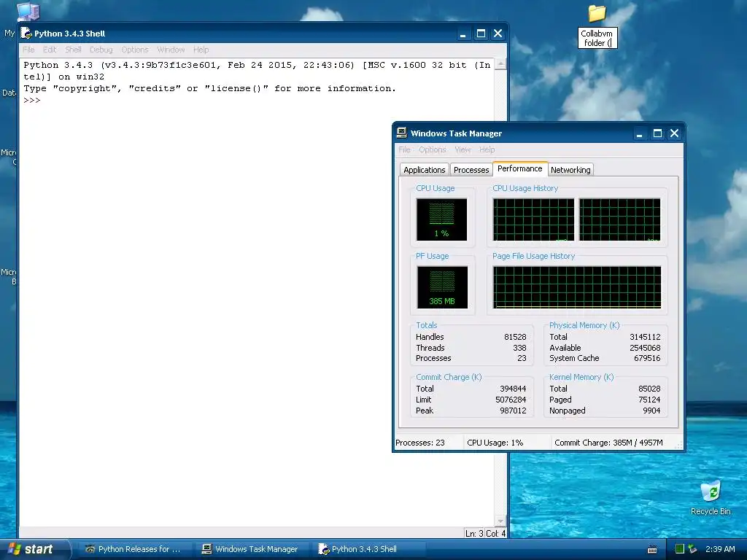Maximize the Python 3.4.3 Shell window
Image resolution: width=747 pixels, height=560 pixels.
pos(481,34)
